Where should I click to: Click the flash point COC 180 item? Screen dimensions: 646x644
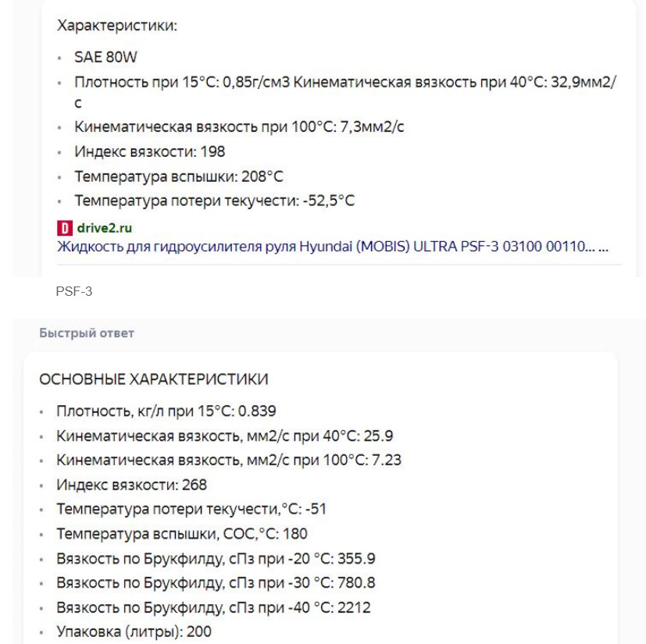pos(181,533)
